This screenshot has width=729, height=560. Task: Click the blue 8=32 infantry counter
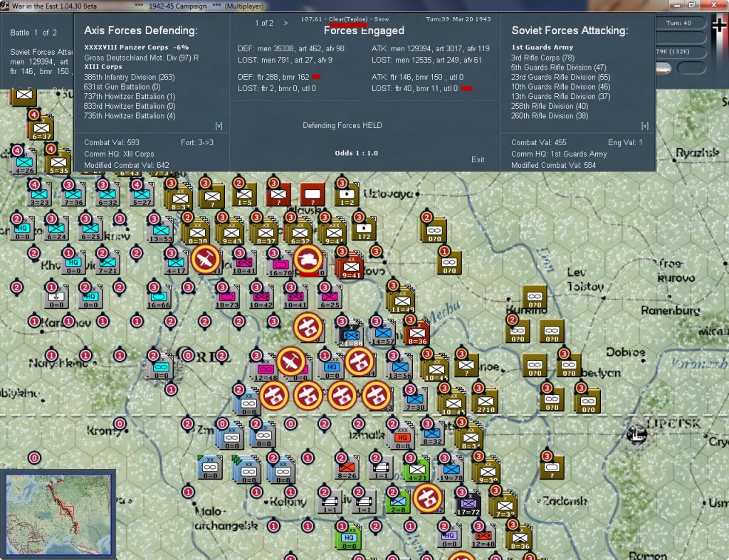pos(432,434)
